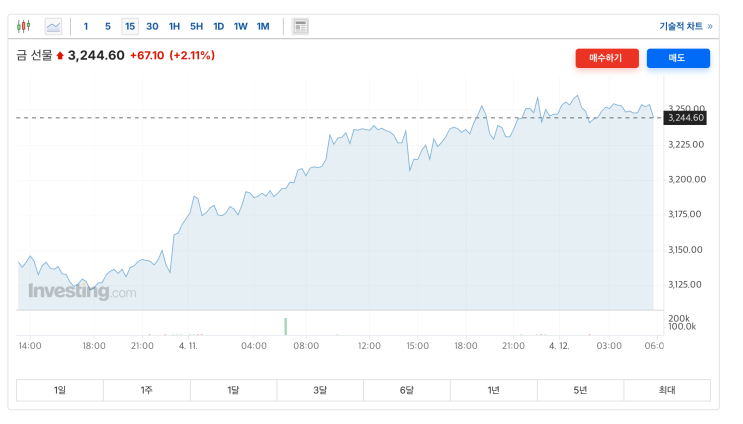Select the 5-minute interval
Screen dimensions: 743x424
108,26
